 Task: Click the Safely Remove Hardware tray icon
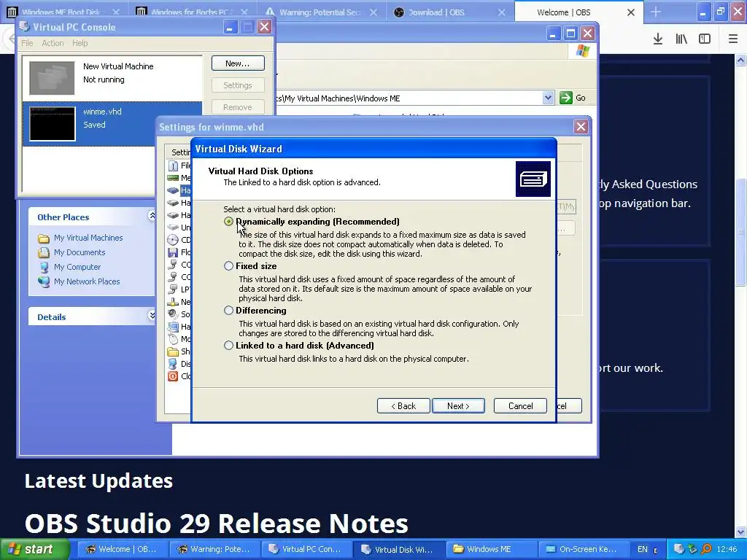(693, 549)
